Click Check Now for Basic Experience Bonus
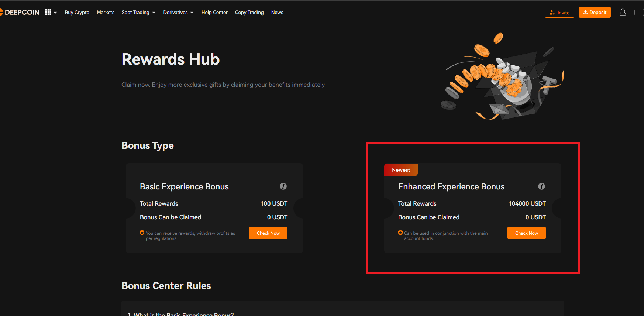 pyautogui.click(x=268, y=233)
